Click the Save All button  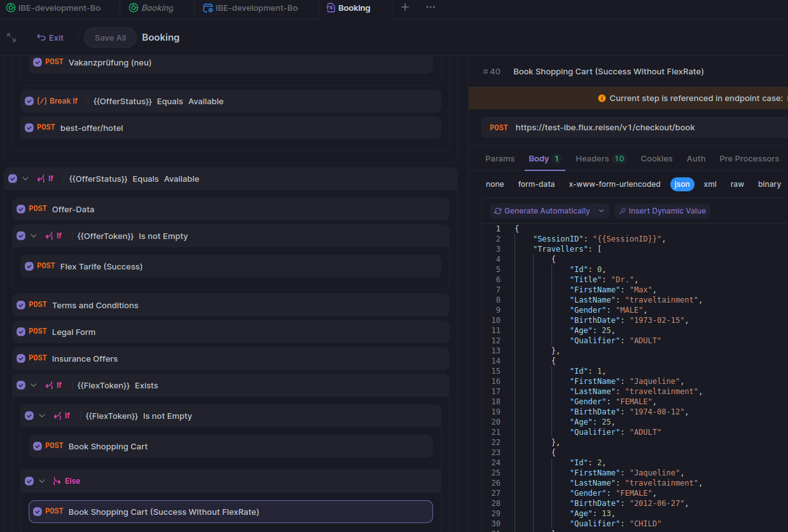(110, 38)
